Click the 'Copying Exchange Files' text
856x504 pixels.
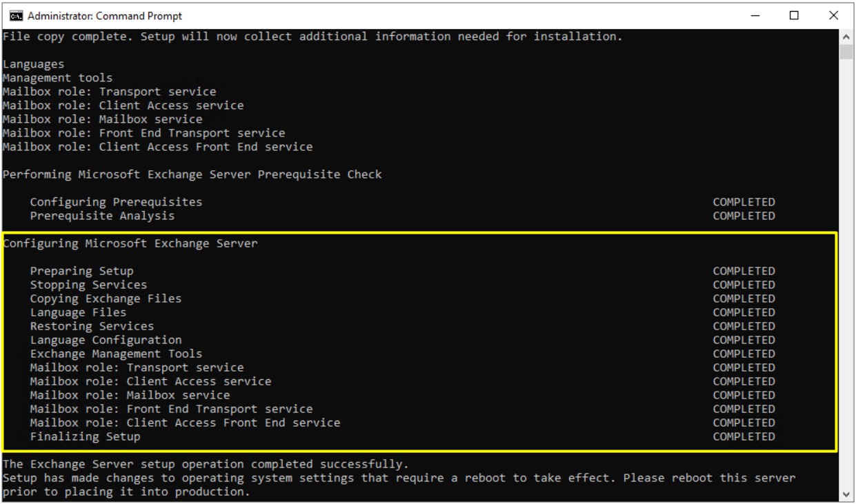[x=106, y=299]
